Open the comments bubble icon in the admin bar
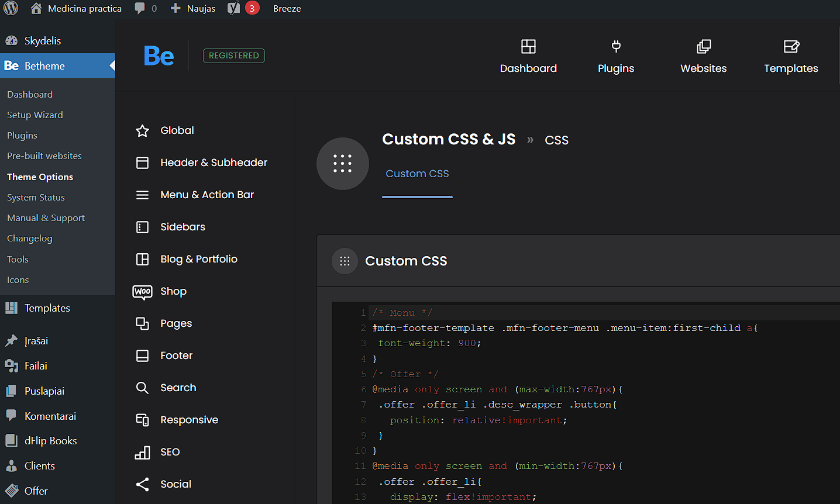 click(140, 8)
